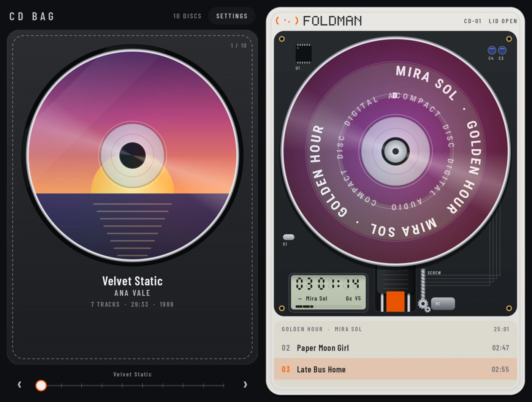Click the LCD track time 03 01:14

tap(328, 283)
